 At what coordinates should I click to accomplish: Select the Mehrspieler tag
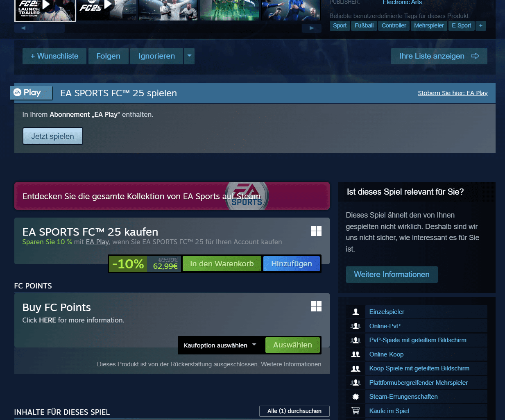(429, 25)
